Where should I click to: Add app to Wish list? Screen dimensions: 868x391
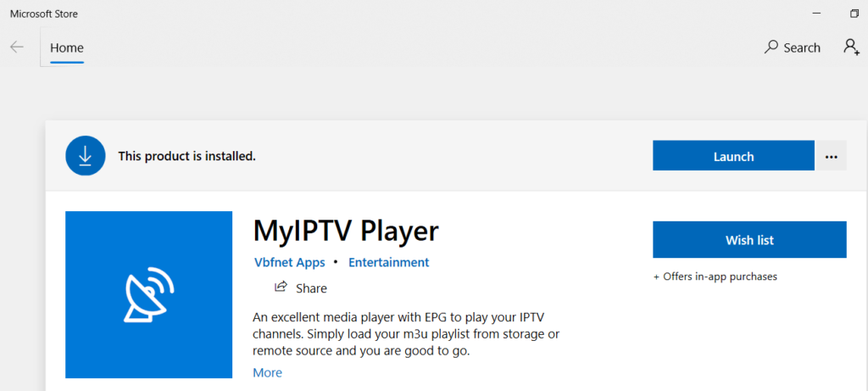(x=749, y=240)
